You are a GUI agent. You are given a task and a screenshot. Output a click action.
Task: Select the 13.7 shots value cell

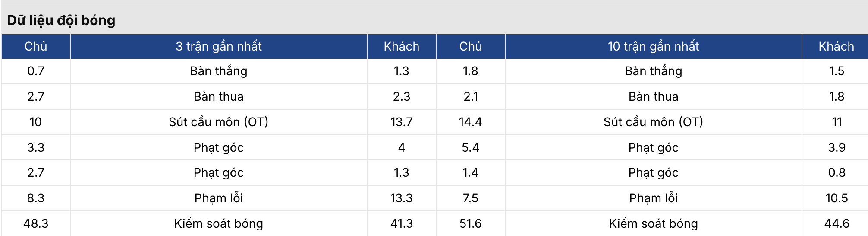coord(401,122)
